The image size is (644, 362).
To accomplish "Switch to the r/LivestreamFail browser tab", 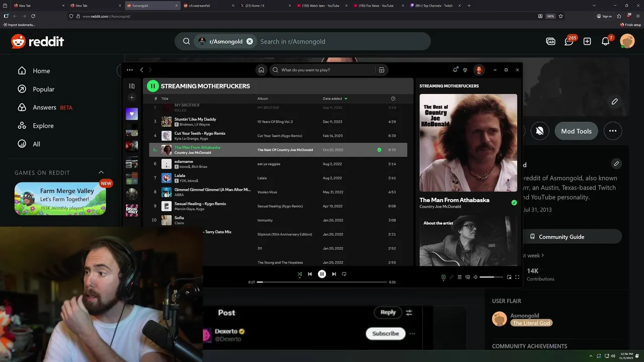I will pos(206,6).
